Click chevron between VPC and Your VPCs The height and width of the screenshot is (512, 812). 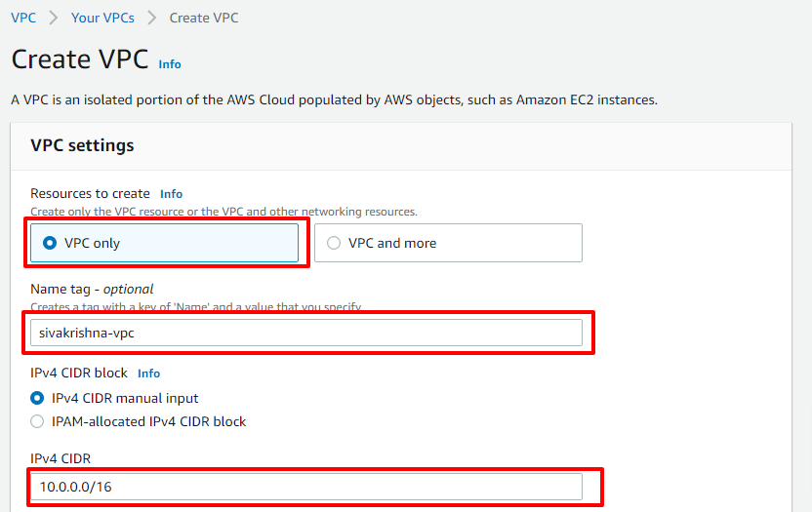click(54, 18)
